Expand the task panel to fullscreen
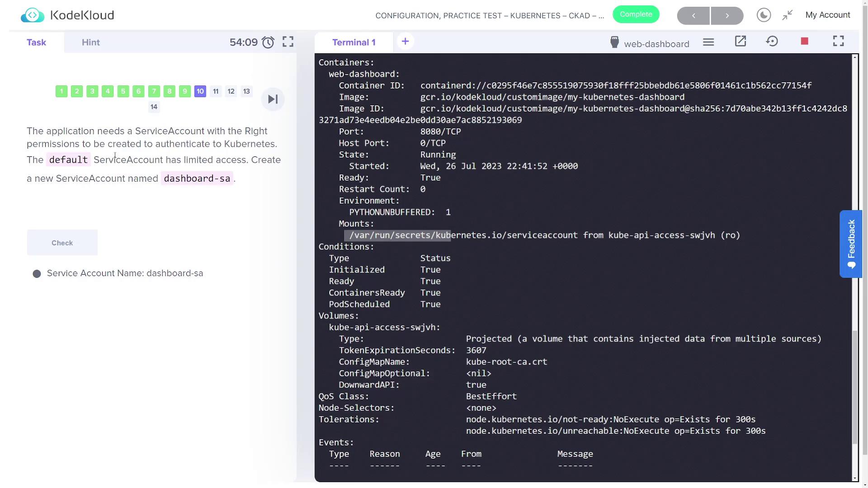 pyautogui.click(x=288, y=42)
